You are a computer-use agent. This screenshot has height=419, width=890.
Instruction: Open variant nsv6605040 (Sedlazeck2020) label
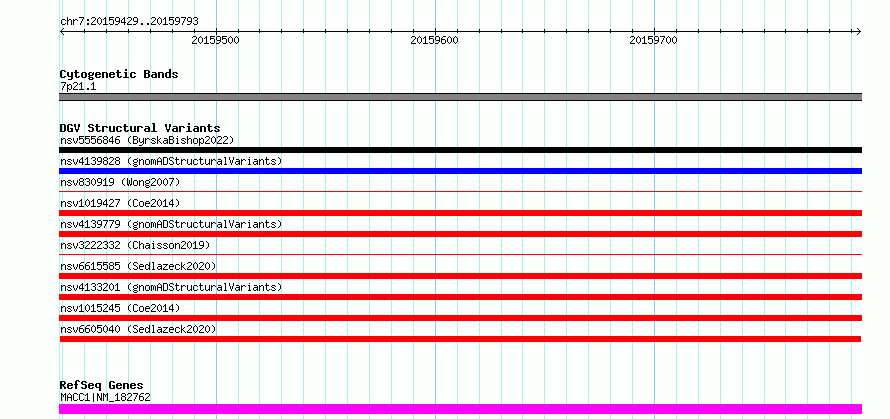click(x=138, y=329)
